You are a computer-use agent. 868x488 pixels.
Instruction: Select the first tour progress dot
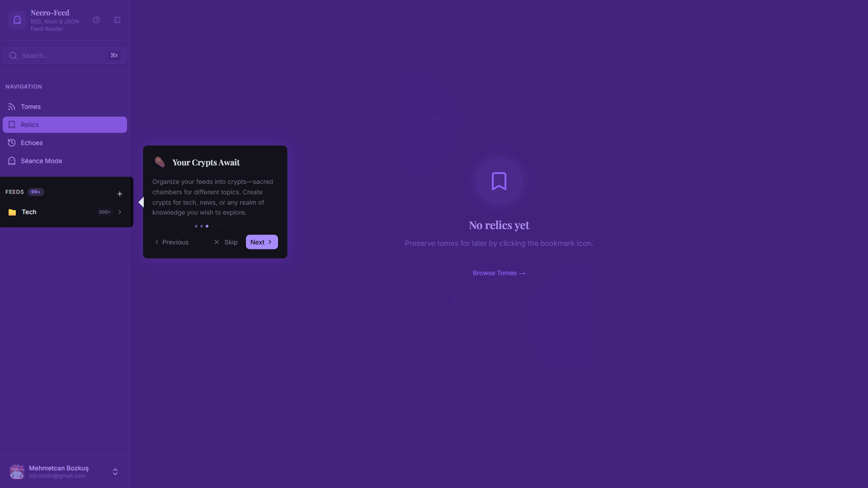click(x=196, y=226)
